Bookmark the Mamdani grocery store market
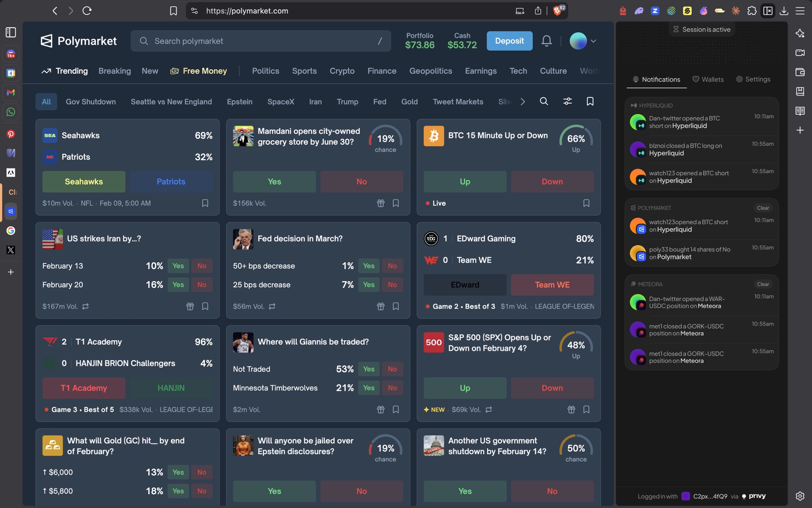 [395, 203]
